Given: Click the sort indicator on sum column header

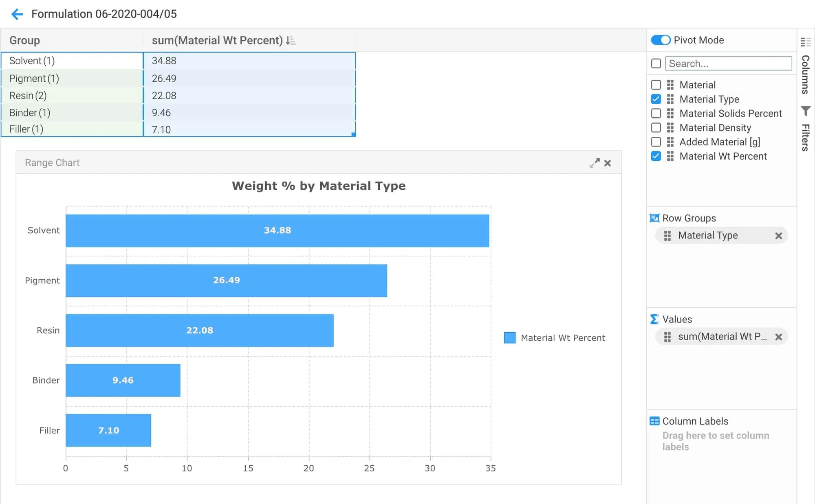Looking at the screenshot, I should pyautogui.click(x=290, y=40).
